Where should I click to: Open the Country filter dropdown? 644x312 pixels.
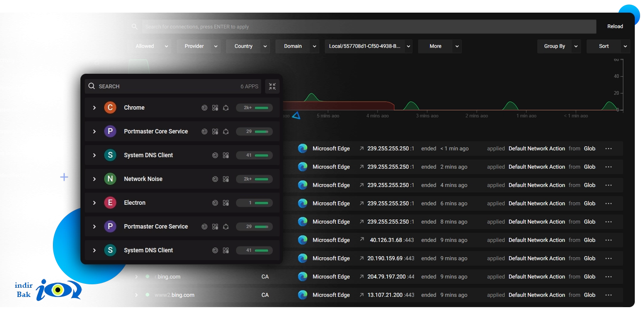(248, 46)
